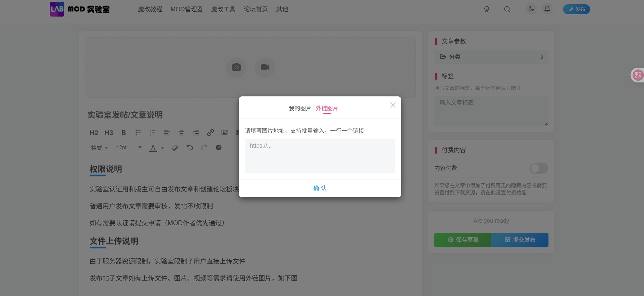Click the 确认 confirm button
The image size is (644, 296).
pos(319,188)
